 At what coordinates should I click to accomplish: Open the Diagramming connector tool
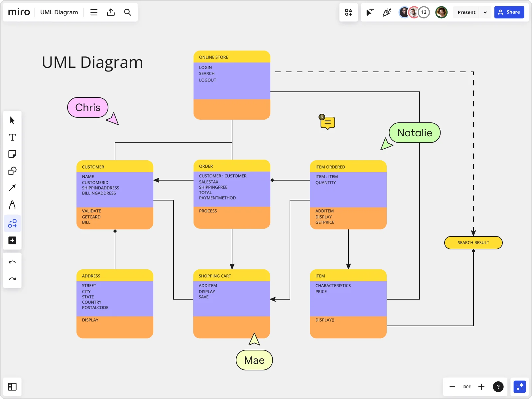pos(12,223)
